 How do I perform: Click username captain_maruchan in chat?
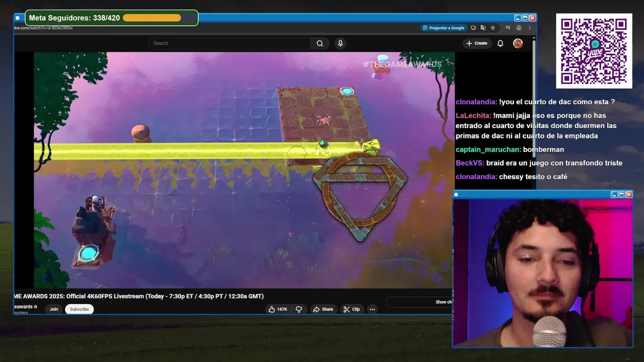point(489,149)
